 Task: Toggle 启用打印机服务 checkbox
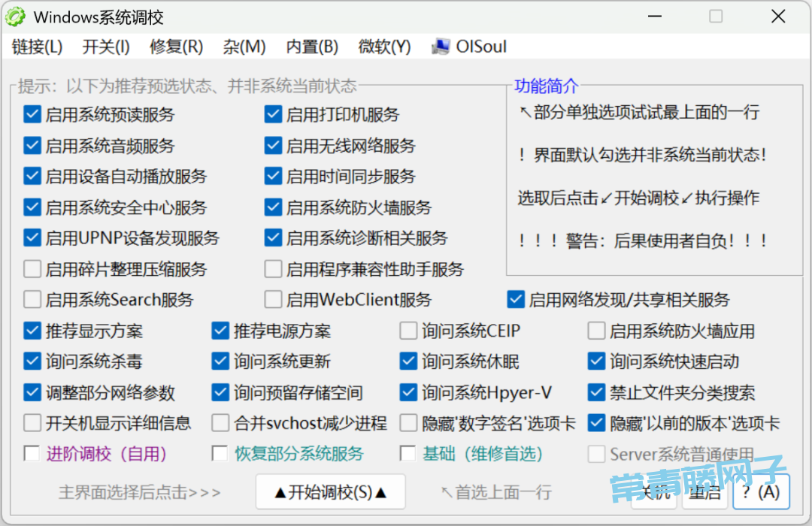pos(273,115)
